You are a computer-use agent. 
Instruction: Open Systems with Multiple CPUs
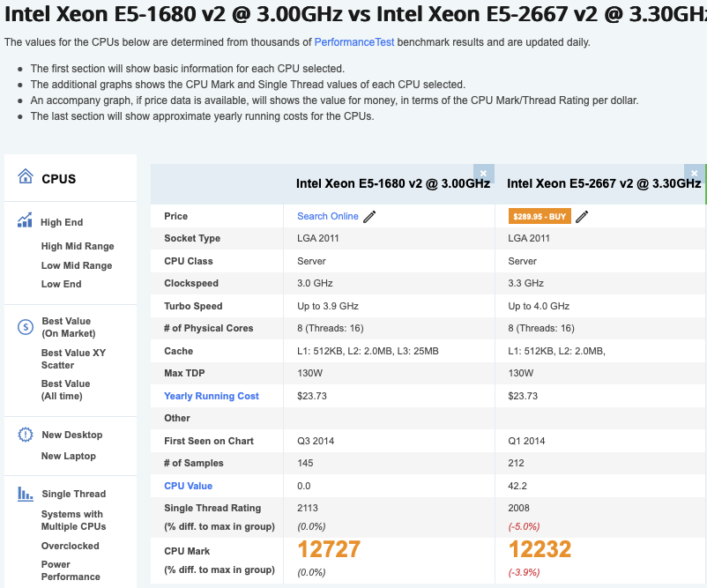73,520
